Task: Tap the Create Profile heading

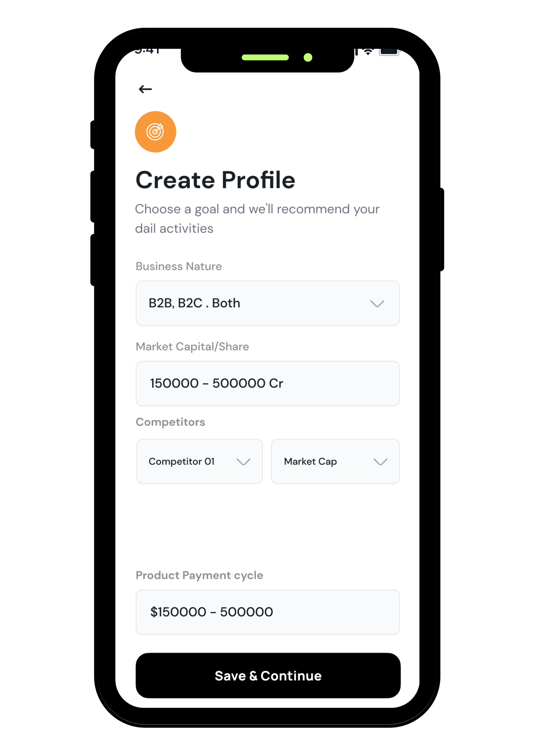Action: (215, 180)
